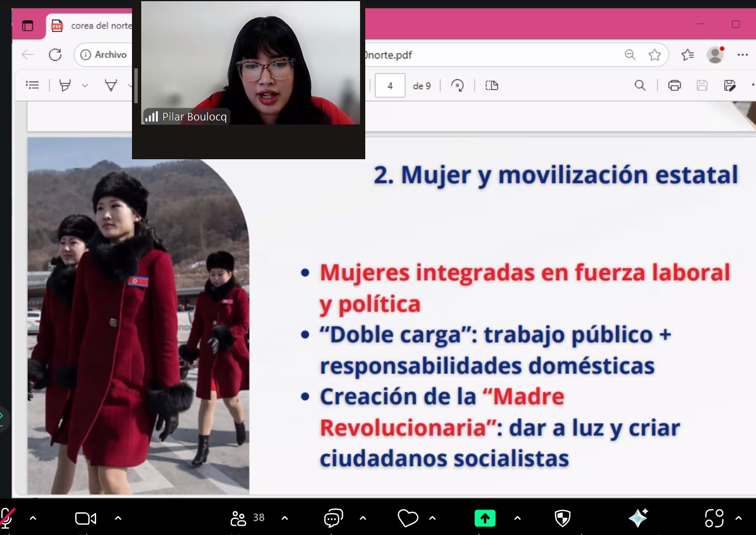Expand the reactions options arrow
This screenshot has height=535, width=756.
tap(432, 518)
